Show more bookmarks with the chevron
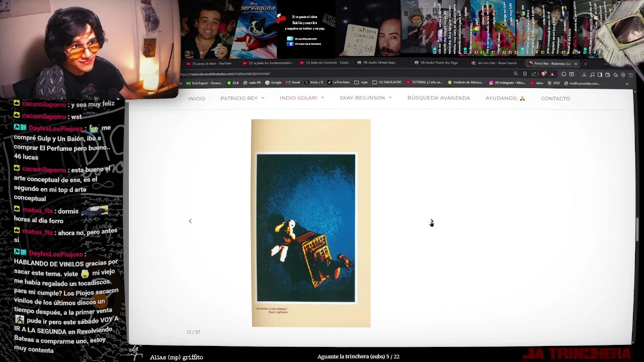The width and height of the screenshot is (644, 362). (627, 83)
